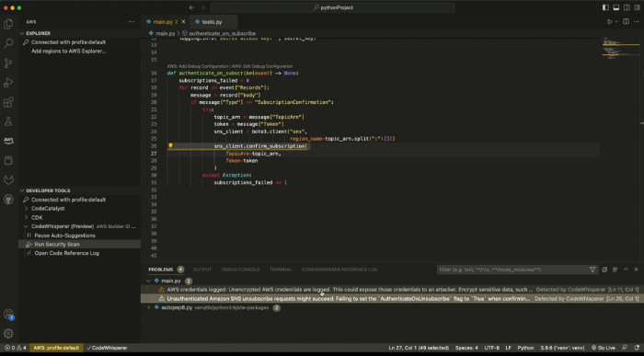
Task: Expand the CodeCatalyst node
Action: pos(27,209)
